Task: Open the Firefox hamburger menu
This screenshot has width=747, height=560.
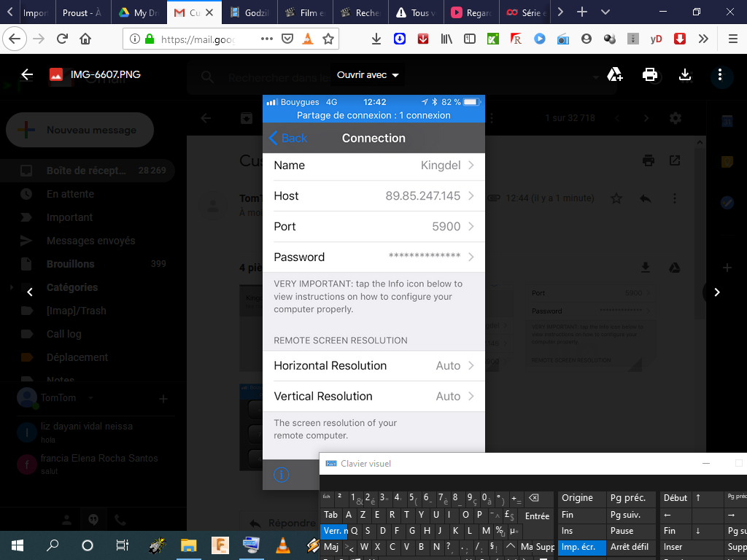Action: coord(733,39)
